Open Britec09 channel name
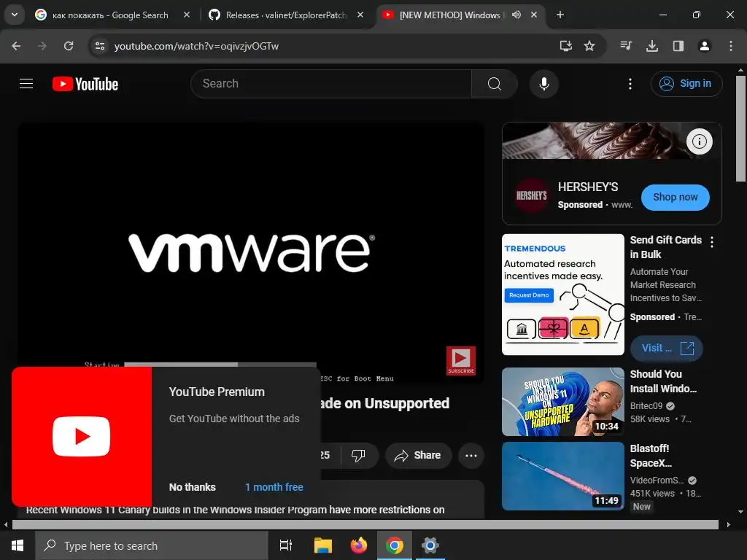747x560 pixels. [646, 405]
